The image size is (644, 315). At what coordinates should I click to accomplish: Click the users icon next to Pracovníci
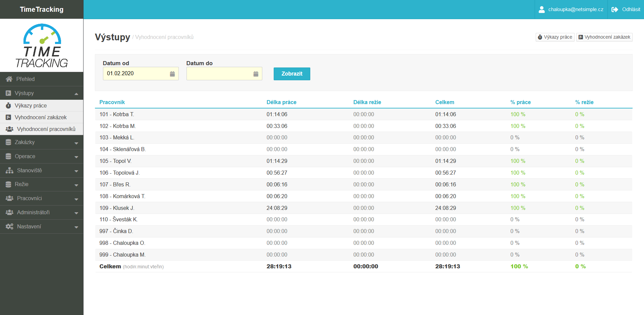click(9, 198)
